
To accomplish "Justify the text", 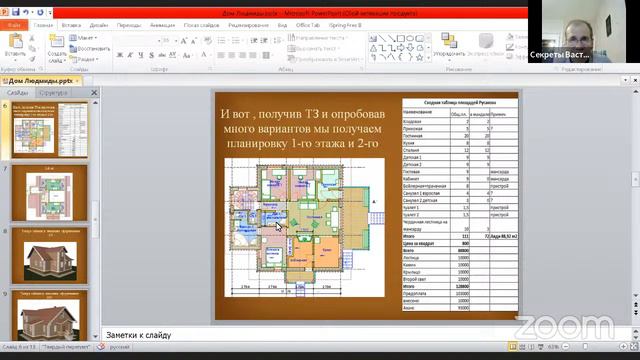I will click(253, 55).
